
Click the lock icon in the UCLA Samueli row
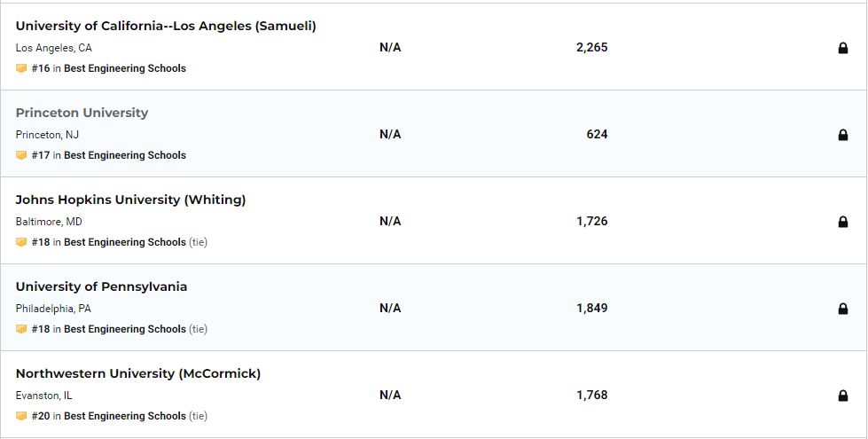843,48
